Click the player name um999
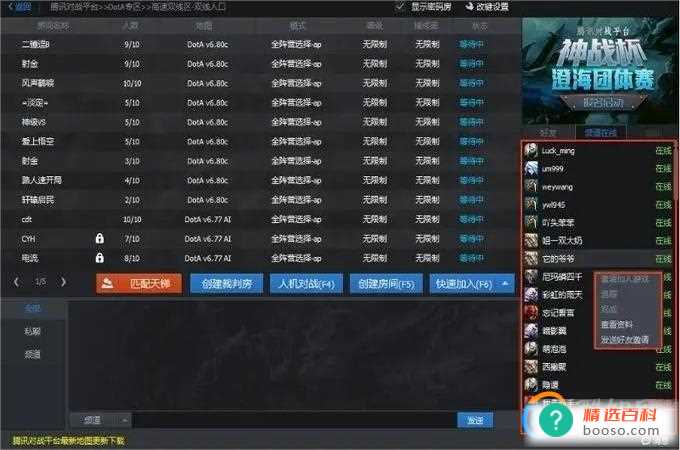Screen dimensions: 680x450 [552, 169]
